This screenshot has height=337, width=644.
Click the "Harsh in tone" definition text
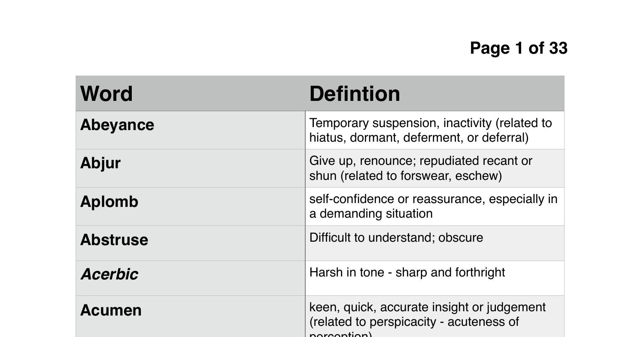(407, 272)
